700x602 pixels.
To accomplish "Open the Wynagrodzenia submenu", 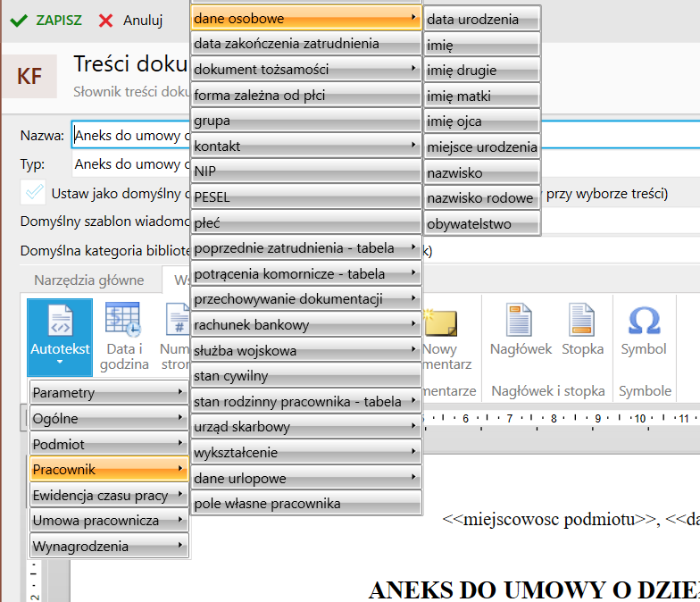I will click(109, 546).
